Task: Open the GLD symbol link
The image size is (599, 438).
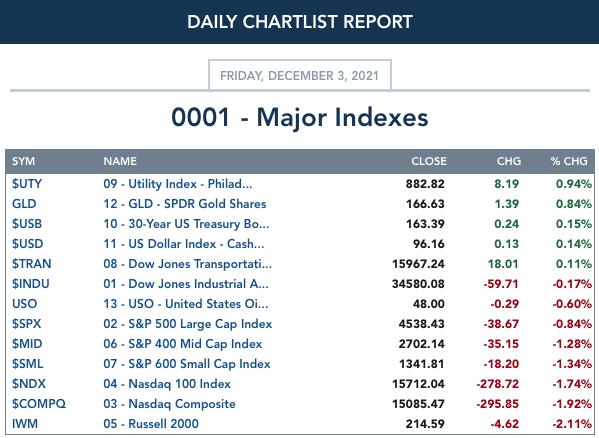Action: click(24, 204)
